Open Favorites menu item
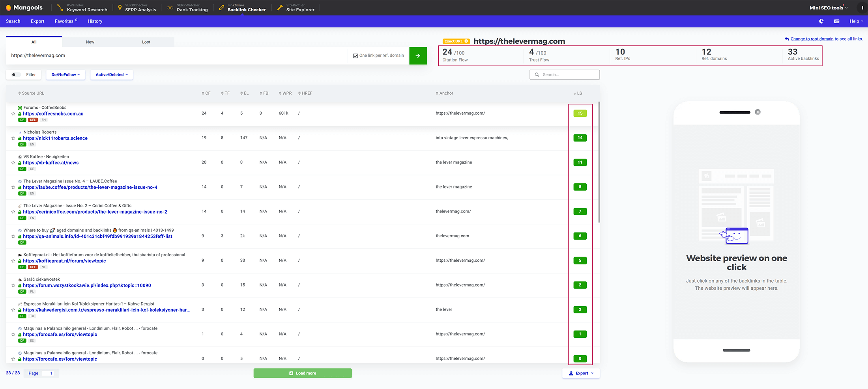Image resolution: width=868 pixels, height=389 pixels. 66,21
